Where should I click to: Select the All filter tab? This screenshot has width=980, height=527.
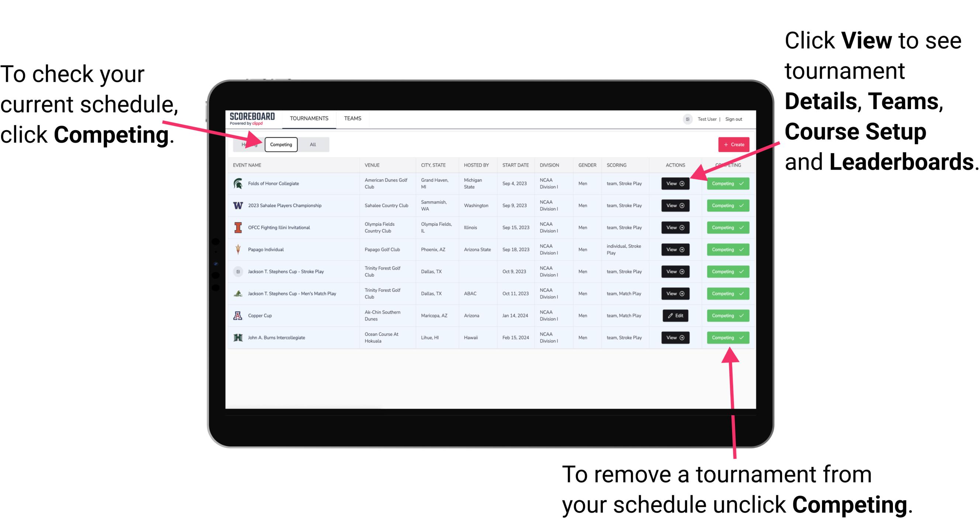(x=312, y=144)
